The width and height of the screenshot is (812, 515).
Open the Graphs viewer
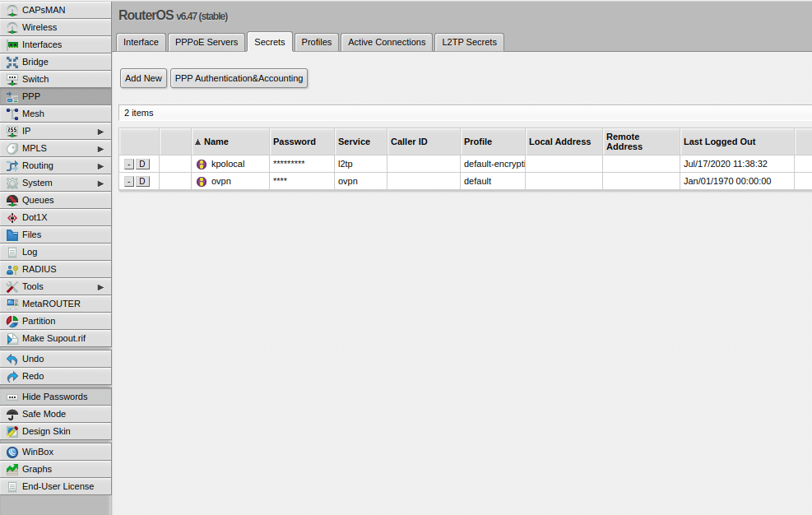(35, 469)
